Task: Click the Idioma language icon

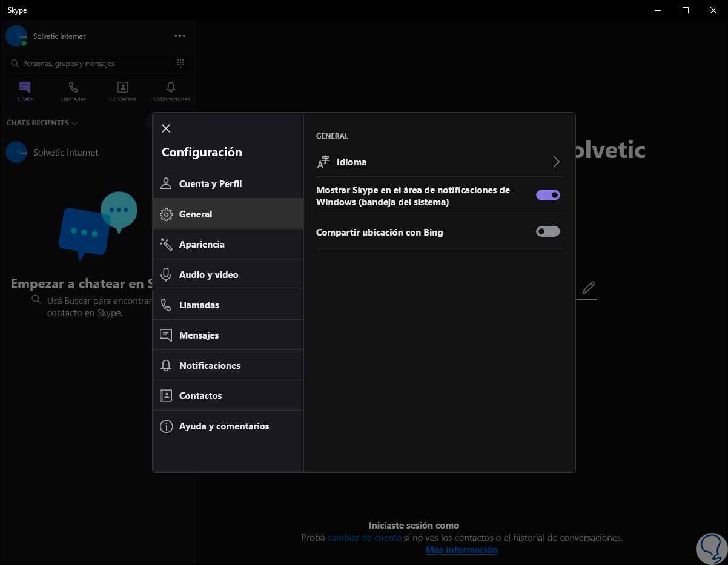Action: (323, 162)
